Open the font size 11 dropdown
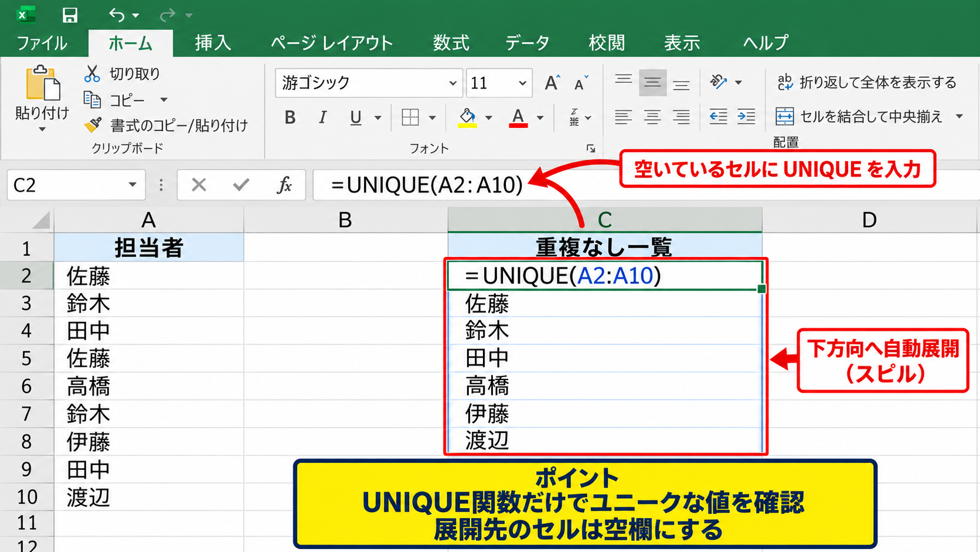The image size is (980, 552). point(522,83)
